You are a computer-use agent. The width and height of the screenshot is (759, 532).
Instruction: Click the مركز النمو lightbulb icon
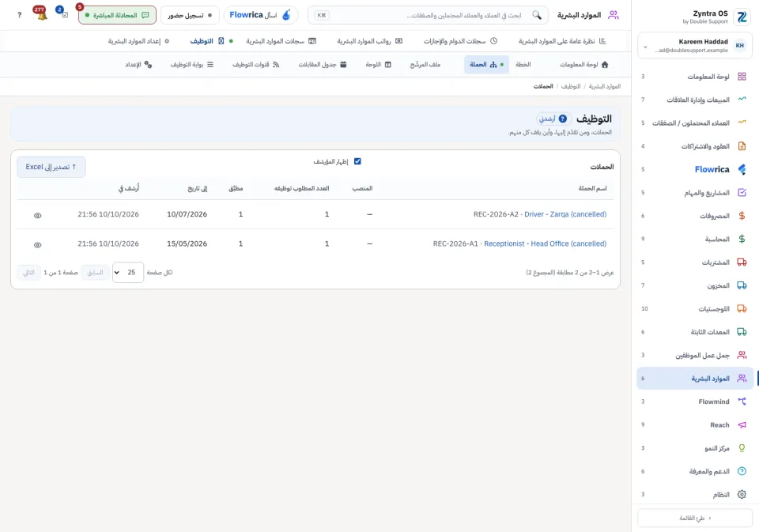click(x=742, y=447)
